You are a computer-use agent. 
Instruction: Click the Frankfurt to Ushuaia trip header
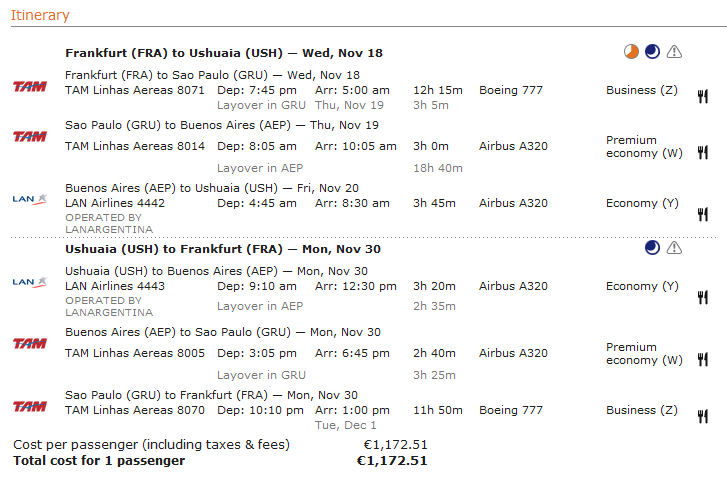coord(224,53)
